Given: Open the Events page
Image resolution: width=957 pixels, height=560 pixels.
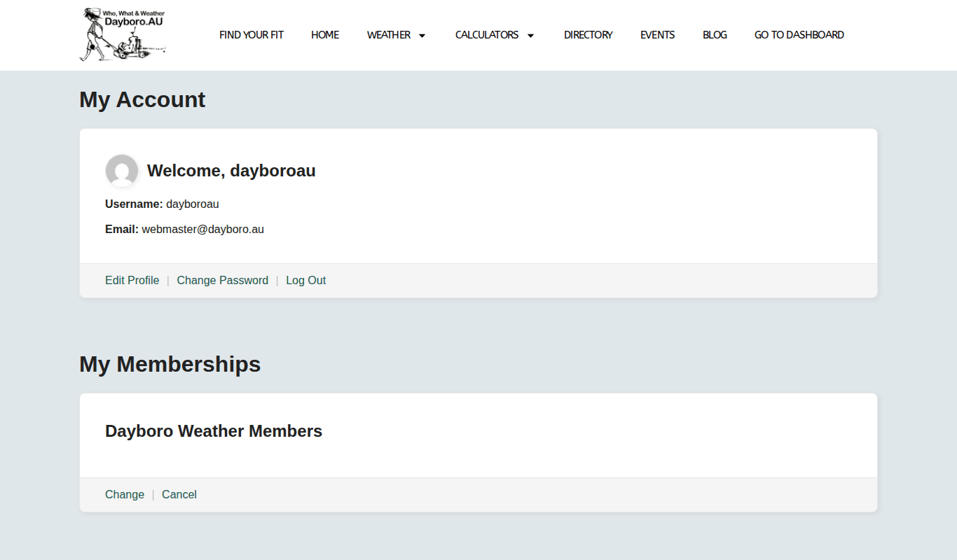Looking at the screenshot, I should (658, 35).
